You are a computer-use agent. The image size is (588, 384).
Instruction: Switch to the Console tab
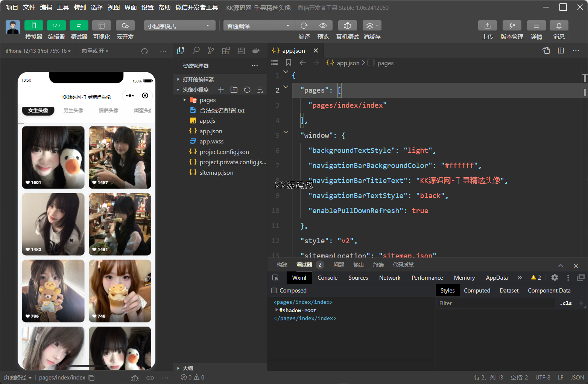click(327, 278)
